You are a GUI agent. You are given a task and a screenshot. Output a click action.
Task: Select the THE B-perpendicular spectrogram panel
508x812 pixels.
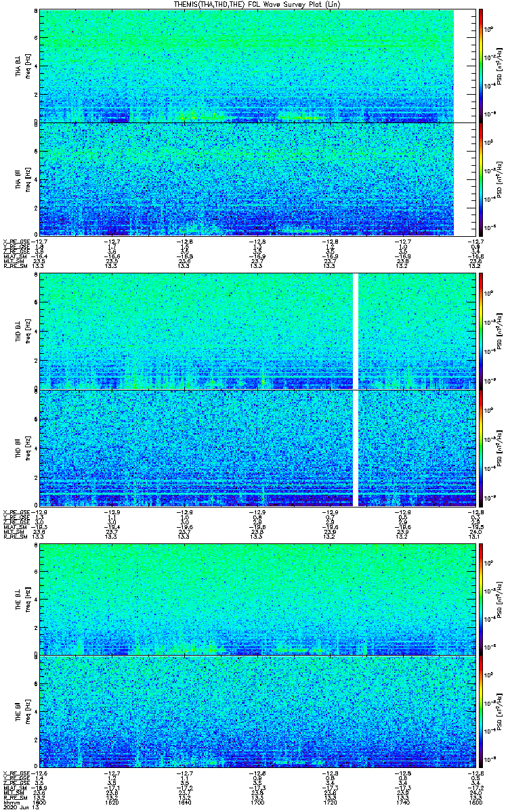click(256, 598)
